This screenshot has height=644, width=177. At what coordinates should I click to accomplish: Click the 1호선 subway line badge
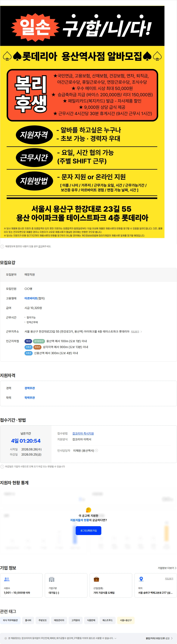[28, 341]
